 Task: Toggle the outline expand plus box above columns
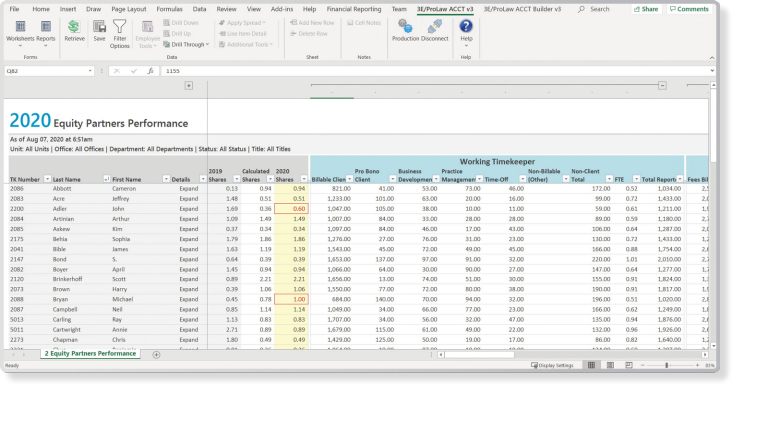pos(189,86)
